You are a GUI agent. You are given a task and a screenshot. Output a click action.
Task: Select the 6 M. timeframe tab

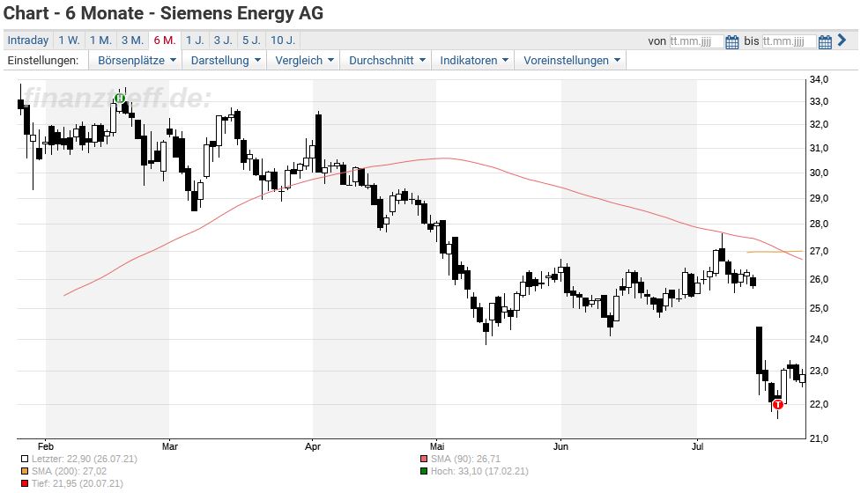pos(165,40)
